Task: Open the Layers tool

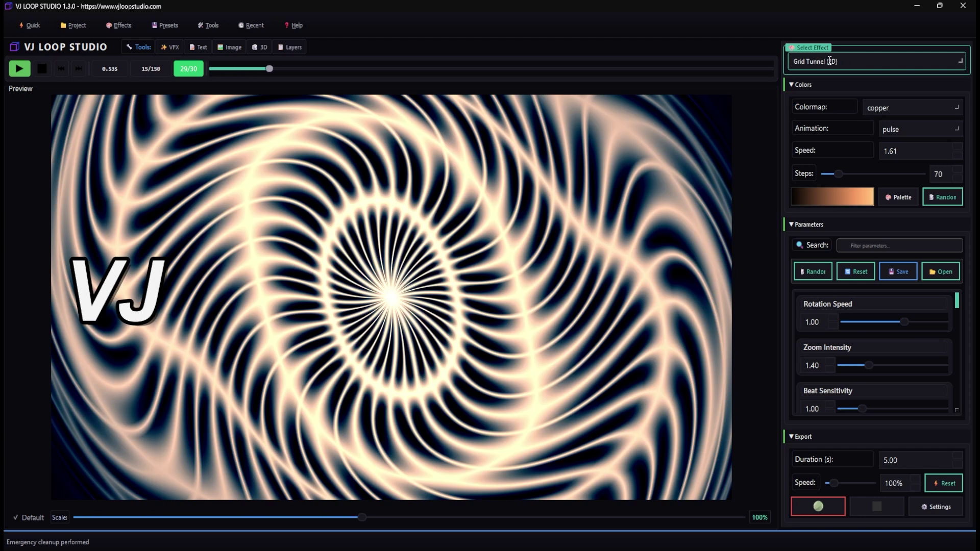Action: pos(289,47)
